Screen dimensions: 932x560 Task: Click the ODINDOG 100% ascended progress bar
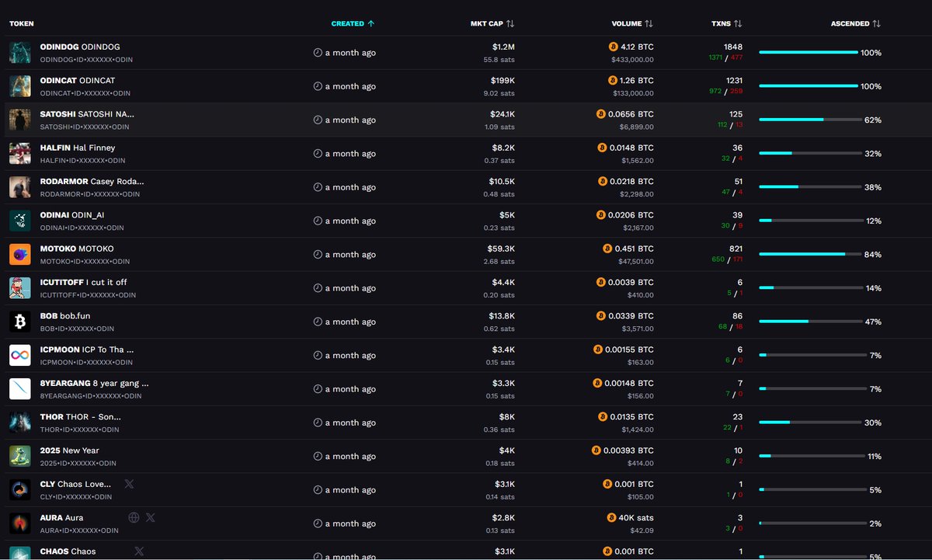[809, 53]
